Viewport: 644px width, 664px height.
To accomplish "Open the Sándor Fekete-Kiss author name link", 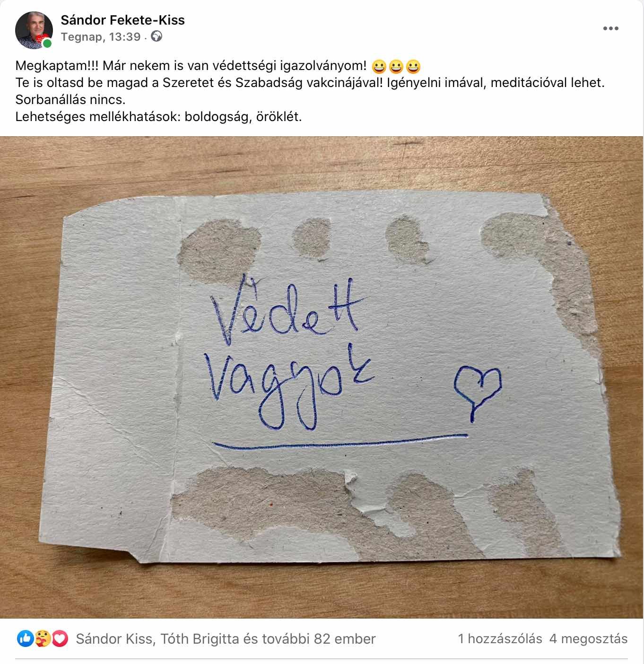I will pos(123,20).
